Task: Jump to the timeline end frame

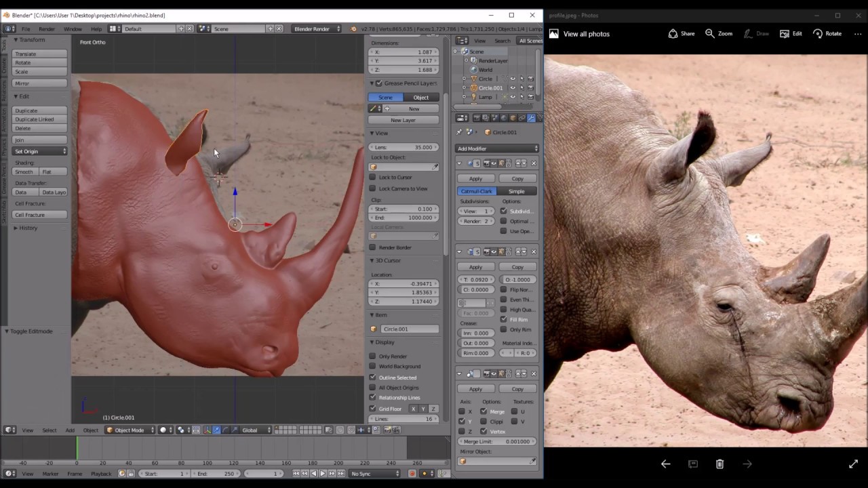Action: point(341,474)
